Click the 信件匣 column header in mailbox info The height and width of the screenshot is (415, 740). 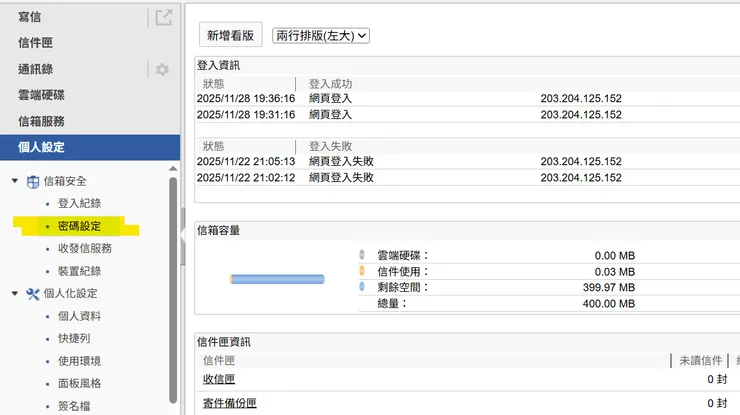click(x=219, y=361)
